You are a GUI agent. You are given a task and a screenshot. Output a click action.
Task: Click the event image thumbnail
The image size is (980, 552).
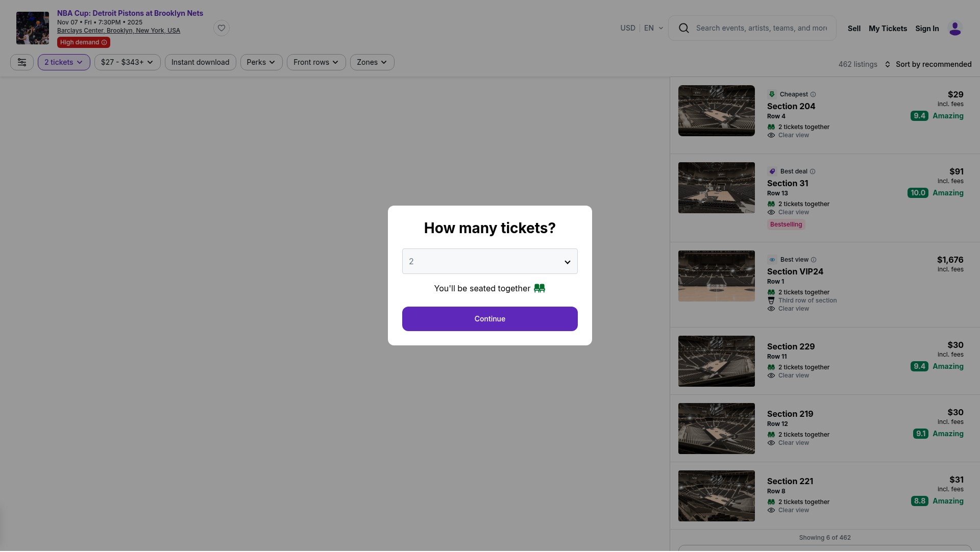(x=33, y=28)
